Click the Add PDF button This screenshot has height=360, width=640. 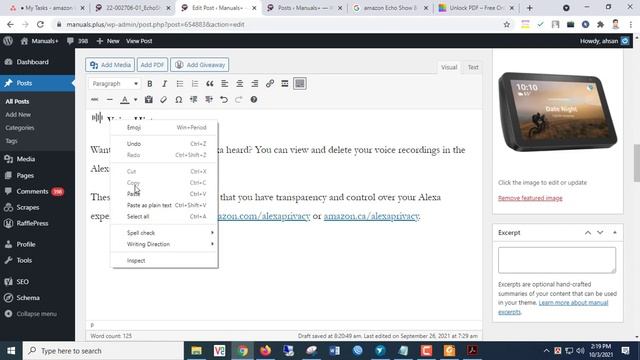coord(152,65)
